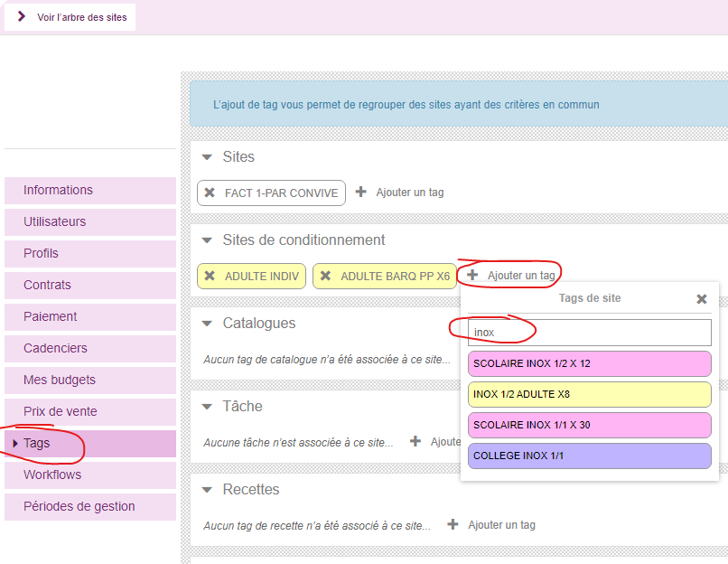
Task: Click the plus icon in Sites de conditionnement
Action: tap(472, 275)
